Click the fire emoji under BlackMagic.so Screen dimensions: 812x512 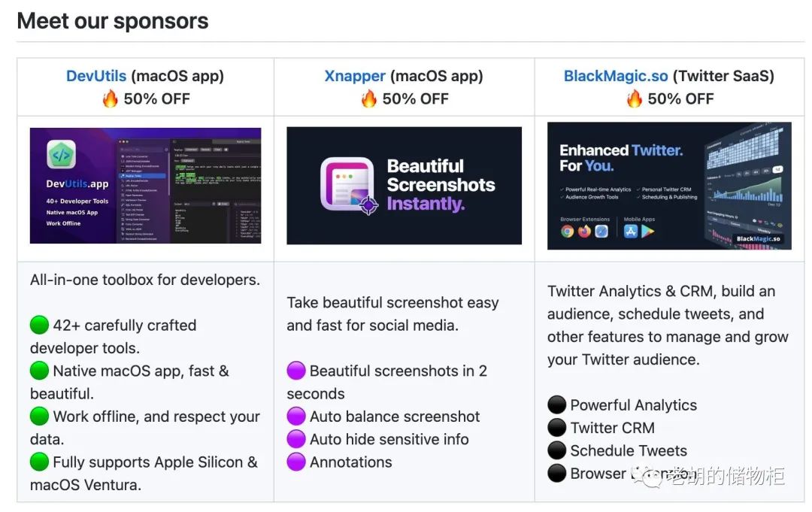point(635,98)
